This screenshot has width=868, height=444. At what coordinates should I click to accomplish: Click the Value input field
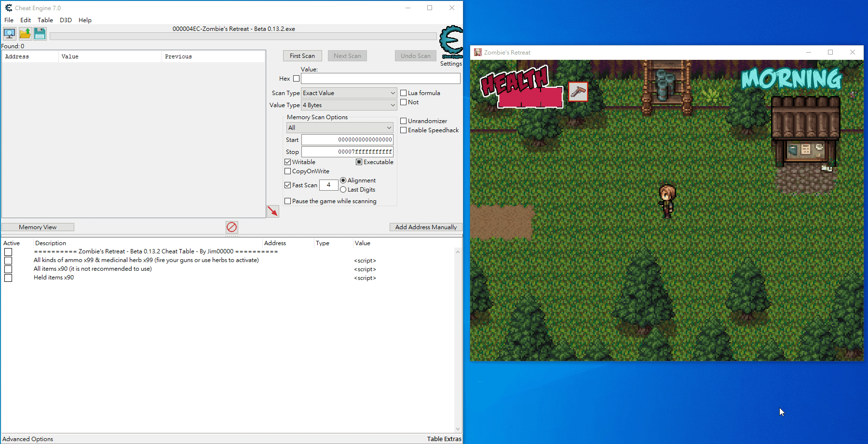pos(380,79)
